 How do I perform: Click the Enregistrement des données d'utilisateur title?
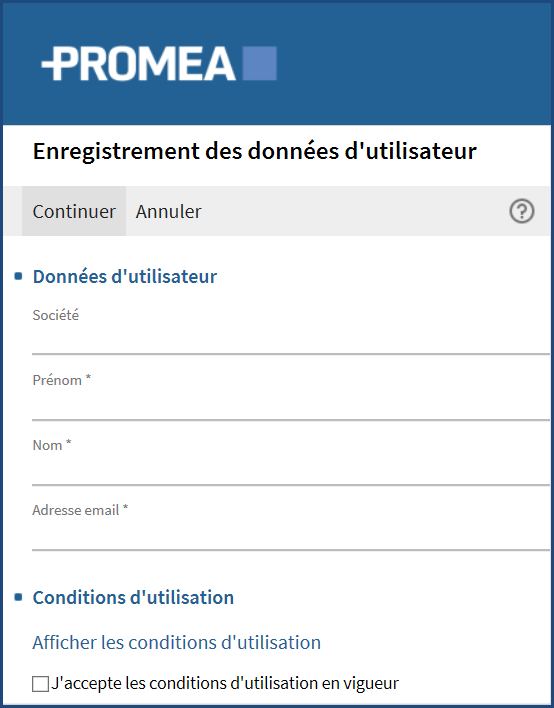tap(255, 151)
